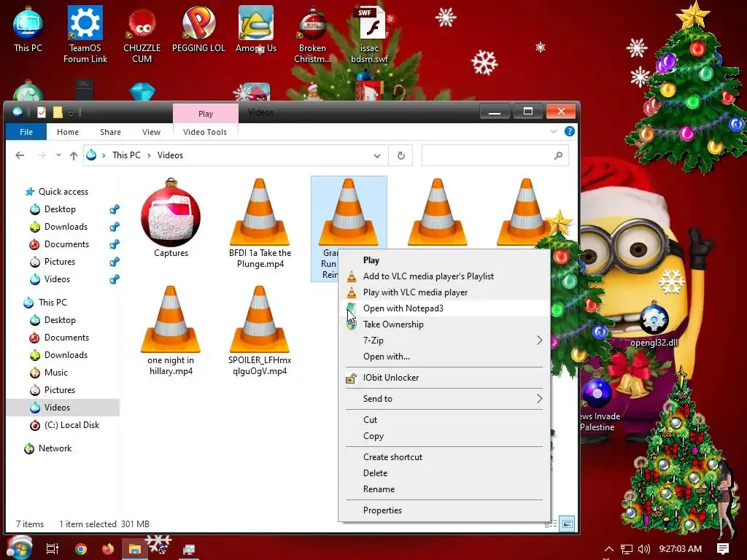This screenshot has width=747, height=560.
Task: Expand the ribbon chevron
Action: click(553, 131)
